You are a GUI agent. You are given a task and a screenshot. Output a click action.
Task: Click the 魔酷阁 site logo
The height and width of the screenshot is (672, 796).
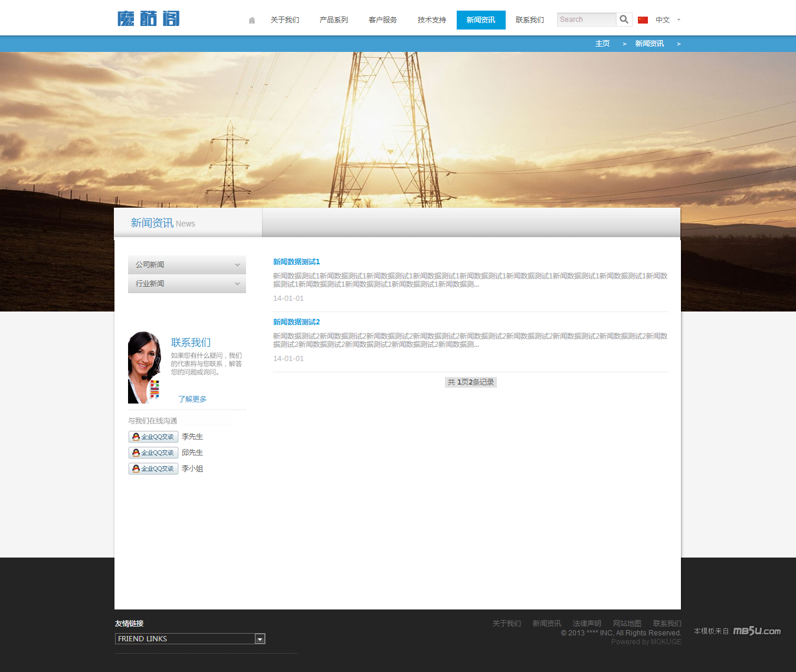[x=149, y=19]
